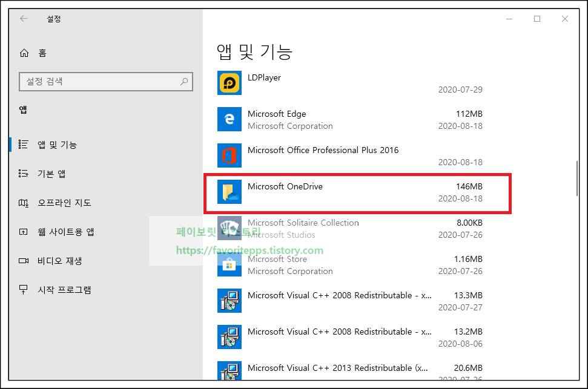Open the 시작 프로그램 page
The height and width of the screenshot is (389, 588).
coord(64,290)
